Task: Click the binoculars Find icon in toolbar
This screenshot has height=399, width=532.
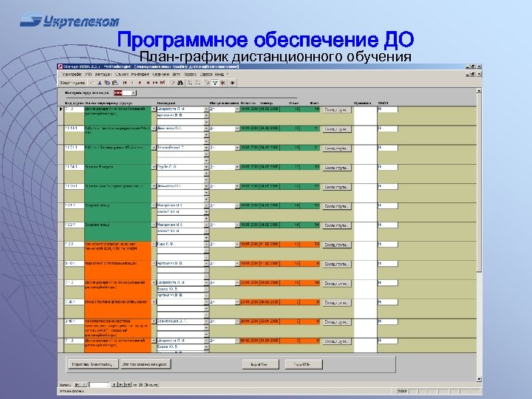Action: pos(180,83)
